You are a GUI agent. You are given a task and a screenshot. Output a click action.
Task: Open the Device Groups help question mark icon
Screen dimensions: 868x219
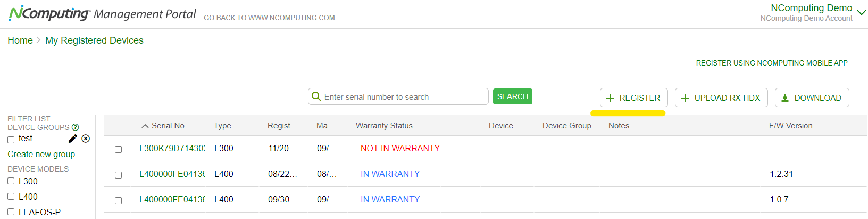pyautogui.click(x=76, y=127)
